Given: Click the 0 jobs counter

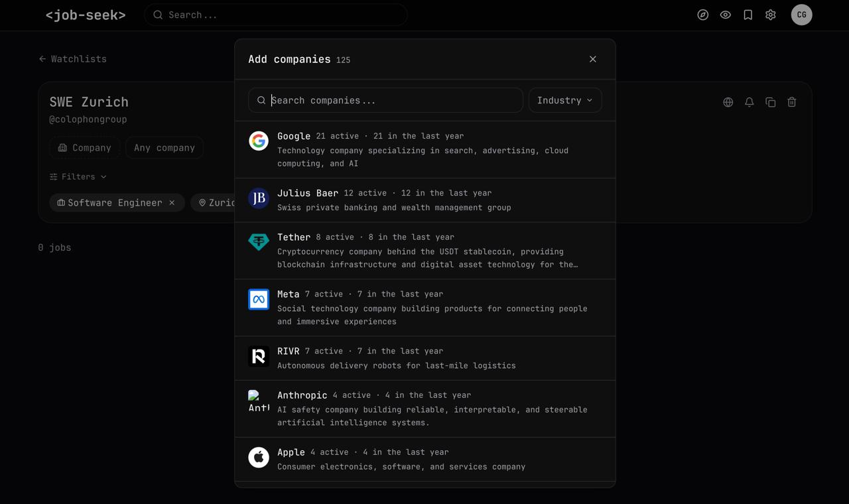Looking at the screenshot, I should point(54,247).
